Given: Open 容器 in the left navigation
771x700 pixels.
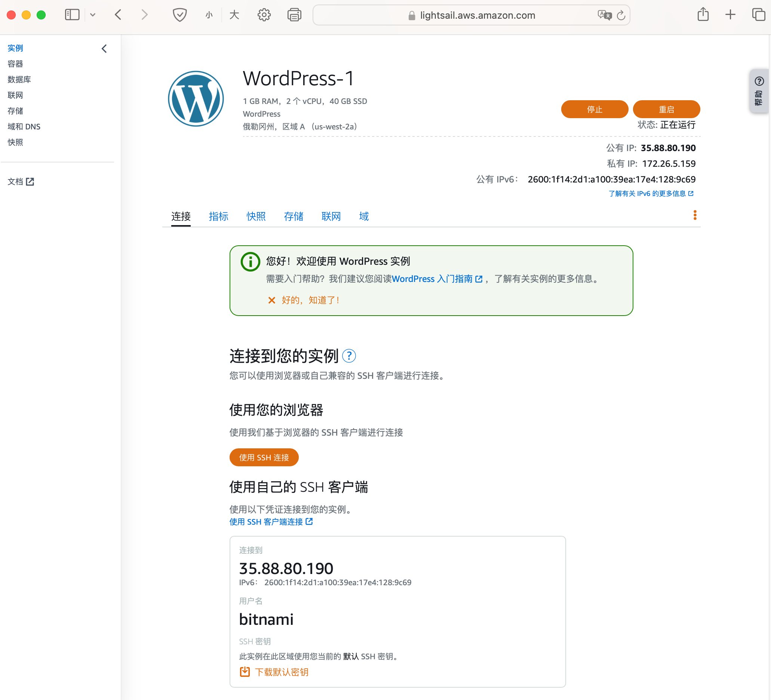Looking at the screenshot, I should coord(15,64).
